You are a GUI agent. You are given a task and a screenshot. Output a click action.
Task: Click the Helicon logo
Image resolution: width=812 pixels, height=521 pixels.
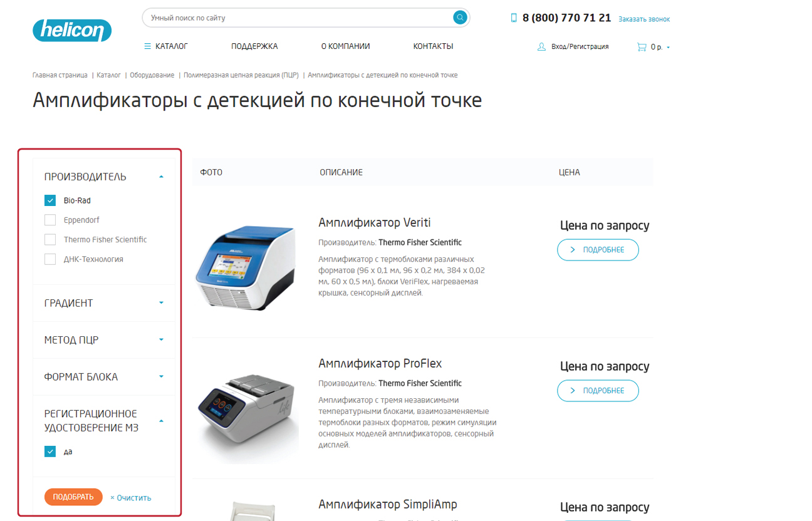(x=72, y=30)
